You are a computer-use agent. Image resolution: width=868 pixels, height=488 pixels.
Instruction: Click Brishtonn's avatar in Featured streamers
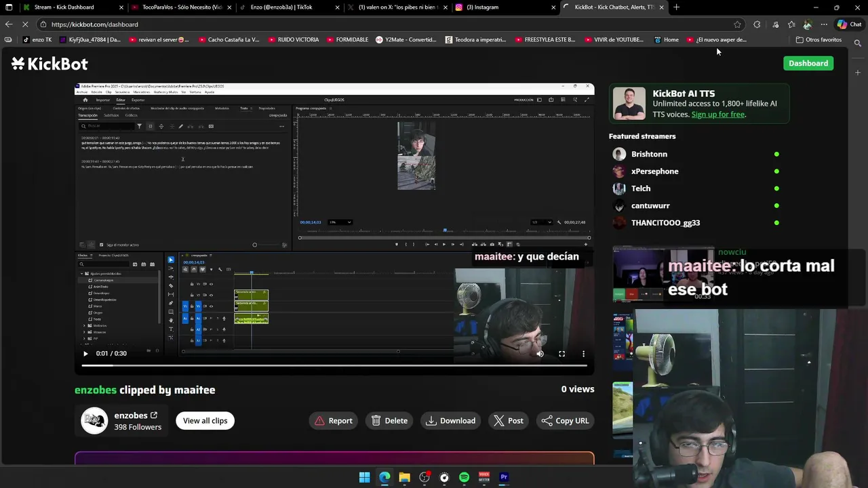pyautogui.click(x=619, y=154)
